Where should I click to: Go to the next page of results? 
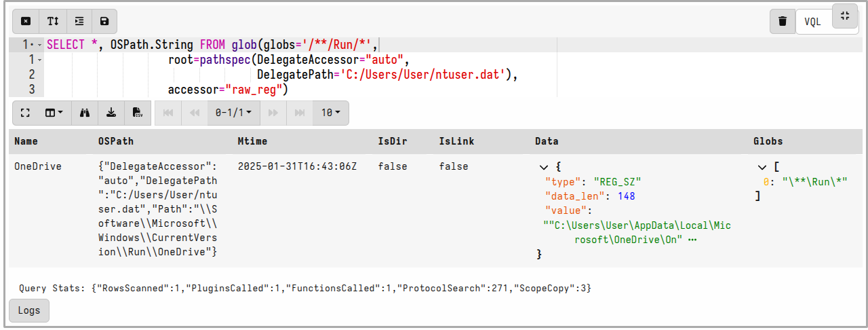(x=273, y=113)
